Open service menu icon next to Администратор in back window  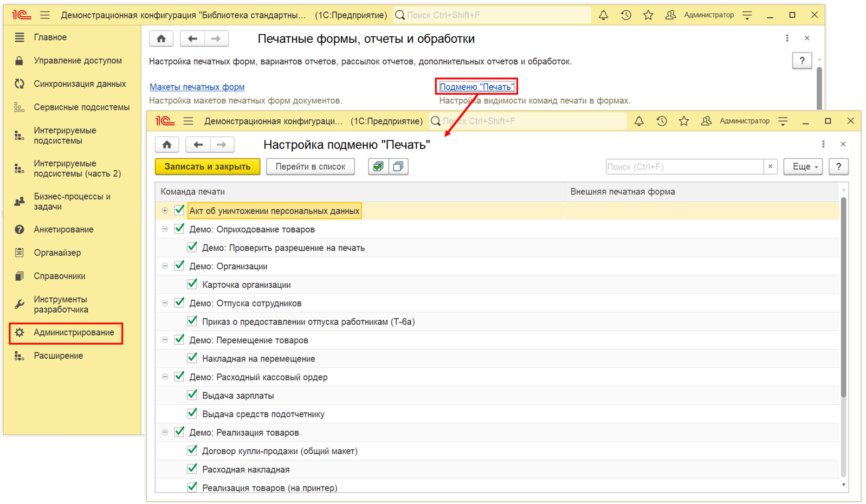pyautogui.click(x=747, y=15)
